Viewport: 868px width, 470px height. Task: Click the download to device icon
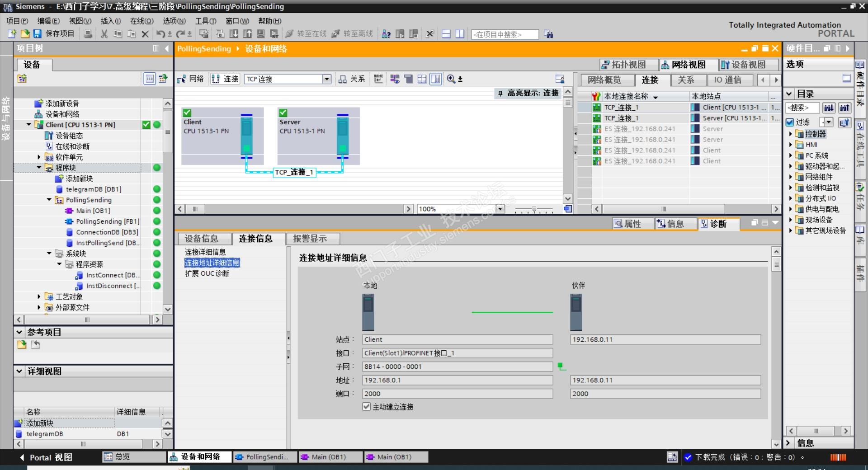(234, 34)
